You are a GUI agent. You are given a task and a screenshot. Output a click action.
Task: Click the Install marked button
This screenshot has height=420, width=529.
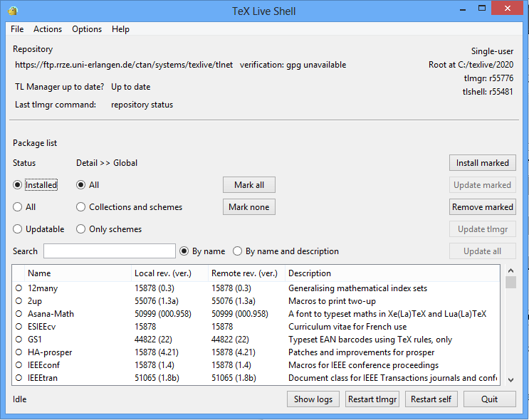click(x=483, y=163)
